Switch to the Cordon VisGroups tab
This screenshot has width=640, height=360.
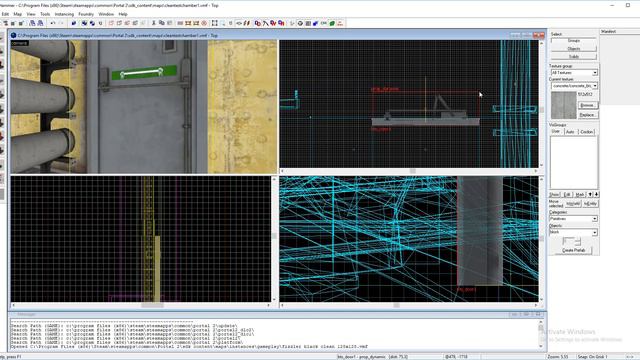click(x=587, y=132)
